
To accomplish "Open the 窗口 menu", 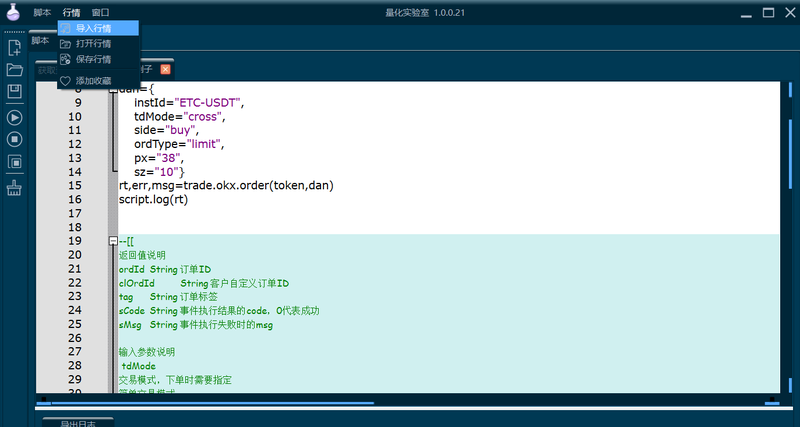I will click(x=101, y=13).
